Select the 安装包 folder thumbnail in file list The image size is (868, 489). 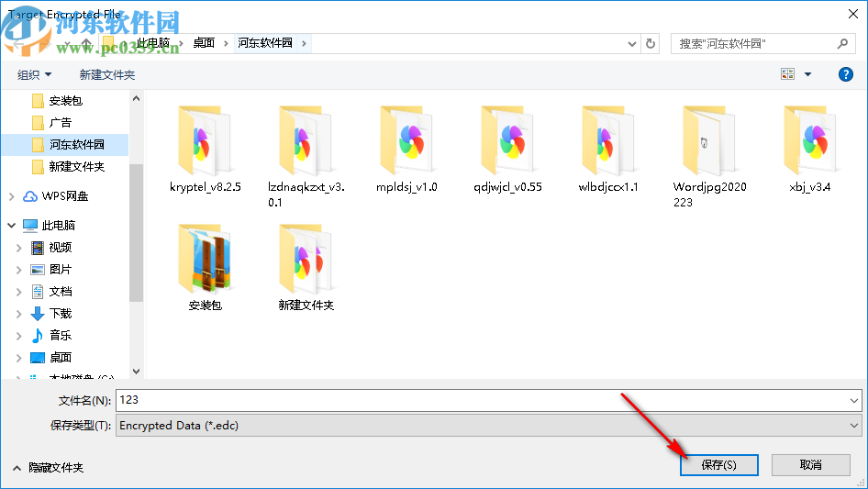(205, 259)
